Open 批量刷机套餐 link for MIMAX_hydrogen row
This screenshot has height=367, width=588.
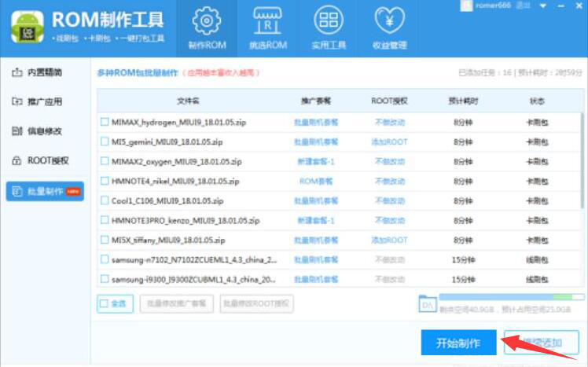coord(316,123)
